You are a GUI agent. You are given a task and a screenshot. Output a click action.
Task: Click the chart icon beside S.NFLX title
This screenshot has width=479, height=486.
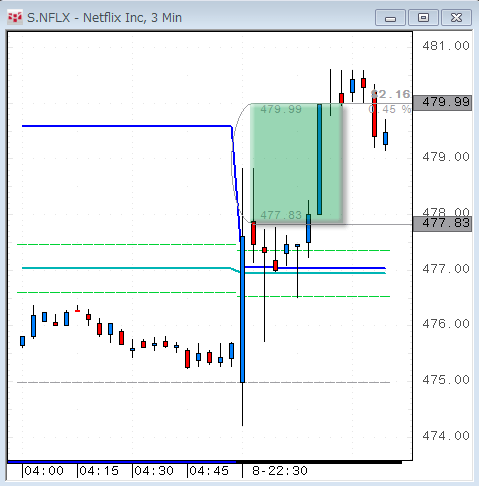15,17
